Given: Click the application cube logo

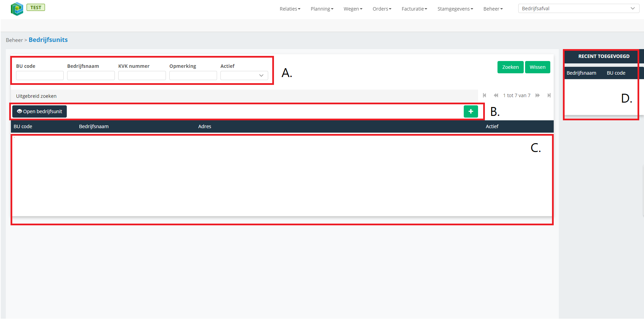Looking at the screenshot, I should click(17, 9).
